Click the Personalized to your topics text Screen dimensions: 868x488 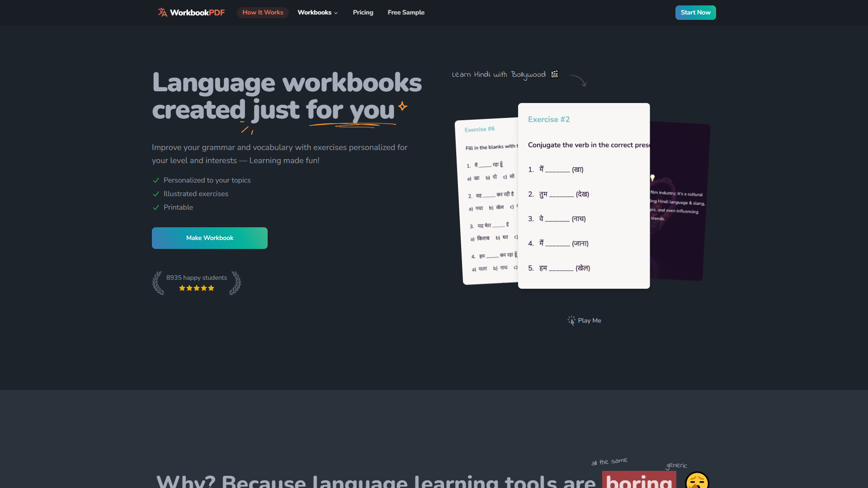point(207,180)
